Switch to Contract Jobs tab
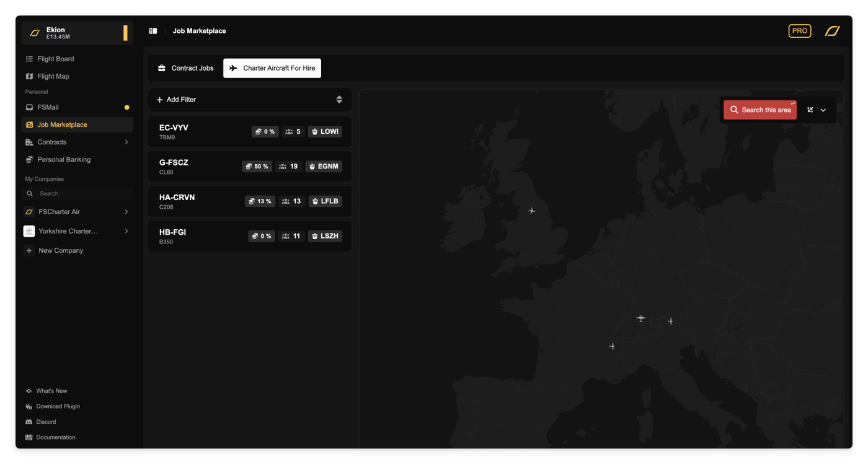Image resolution: width=868 pixels, height=464 pixels. point(185,68)
